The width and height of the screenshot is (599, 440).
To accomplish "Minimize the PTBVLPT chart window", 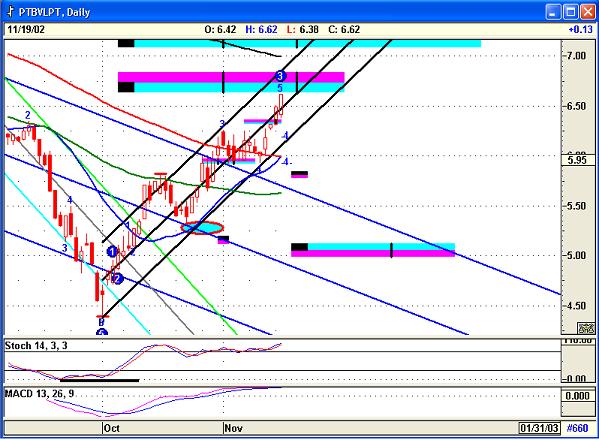I will [553, 12].
